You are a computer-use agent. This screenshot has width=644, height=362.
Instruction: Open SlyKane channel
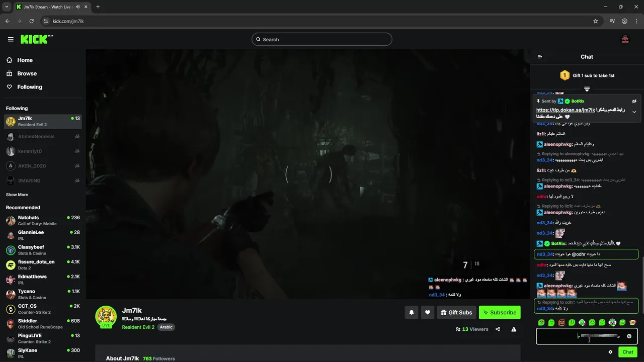[x=43, y=353]
